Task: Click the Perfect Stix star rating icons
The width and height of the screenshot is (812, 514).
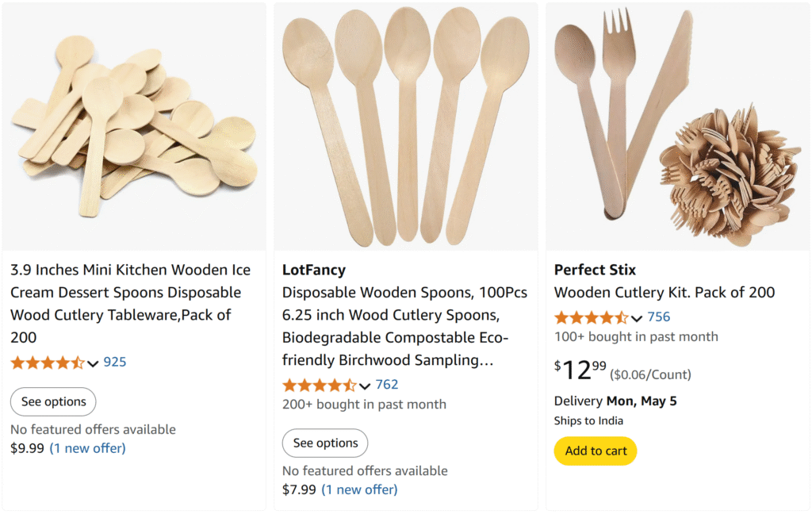Action: (591, 318)
